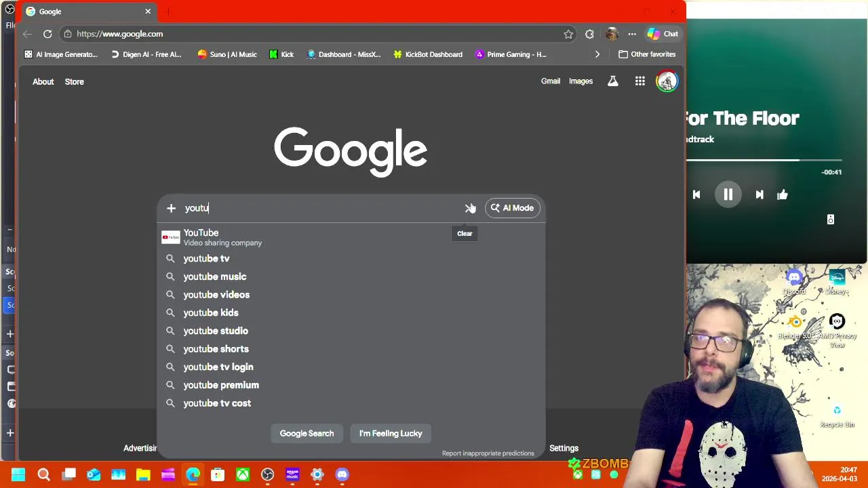This screenshot has height=488, width=868.
Task: Click in the Google search input field
Action: tap(322, 208)
